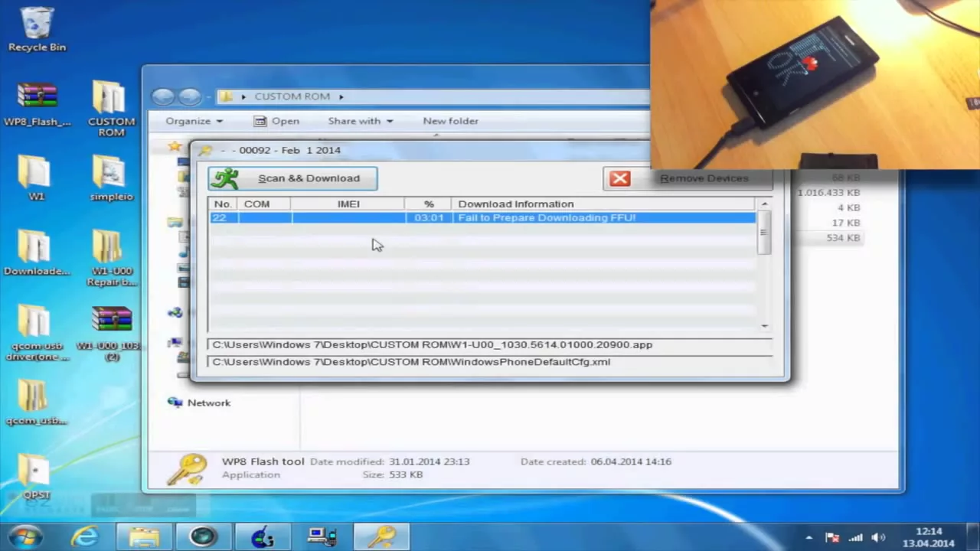The image size is (980, 551).
Task: Open network signal tray icon
Action: coord(856,538)
